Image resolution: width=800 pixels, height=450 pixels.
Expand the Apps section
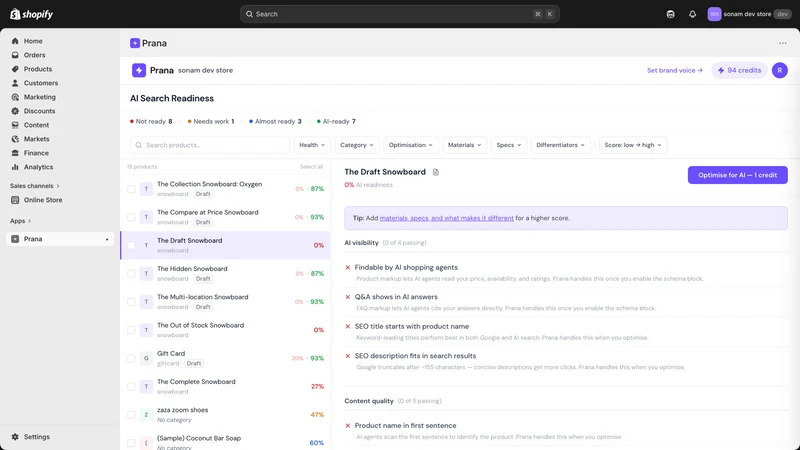(x=20, y=221)
